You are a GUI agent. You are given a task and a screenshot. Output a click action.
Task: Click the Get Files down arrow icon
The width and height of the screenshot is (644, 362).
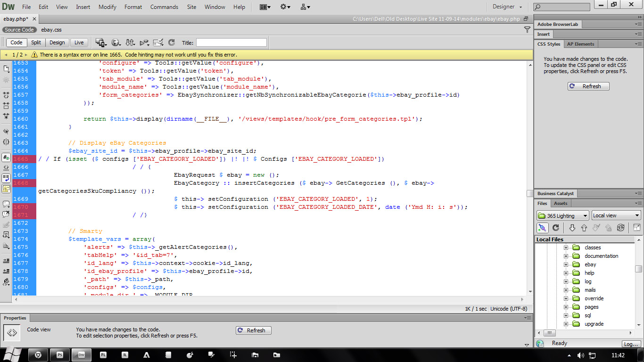[572, 228]
